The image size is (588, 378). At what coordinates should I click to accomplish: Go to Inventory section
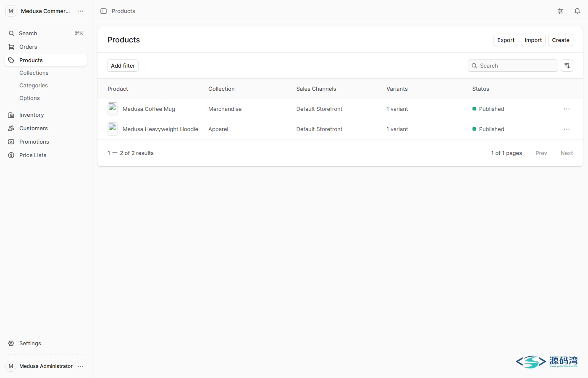click(46, 115)
